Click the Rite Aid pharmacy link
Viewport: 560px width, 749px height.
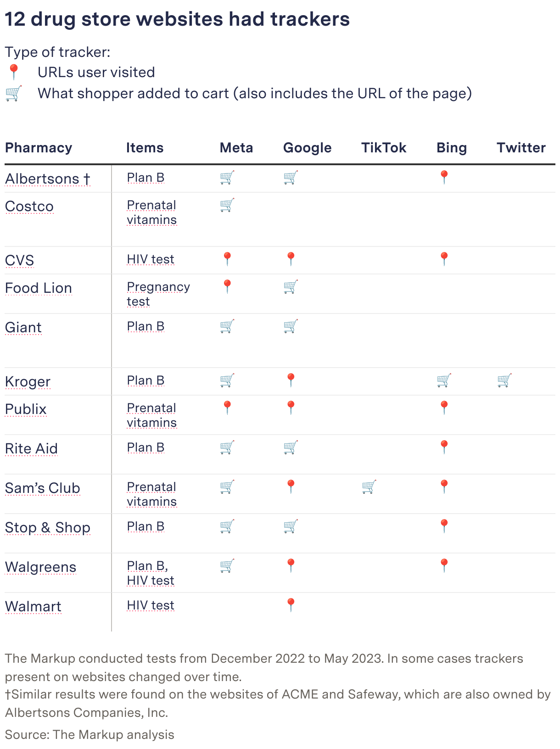[31, 448]
